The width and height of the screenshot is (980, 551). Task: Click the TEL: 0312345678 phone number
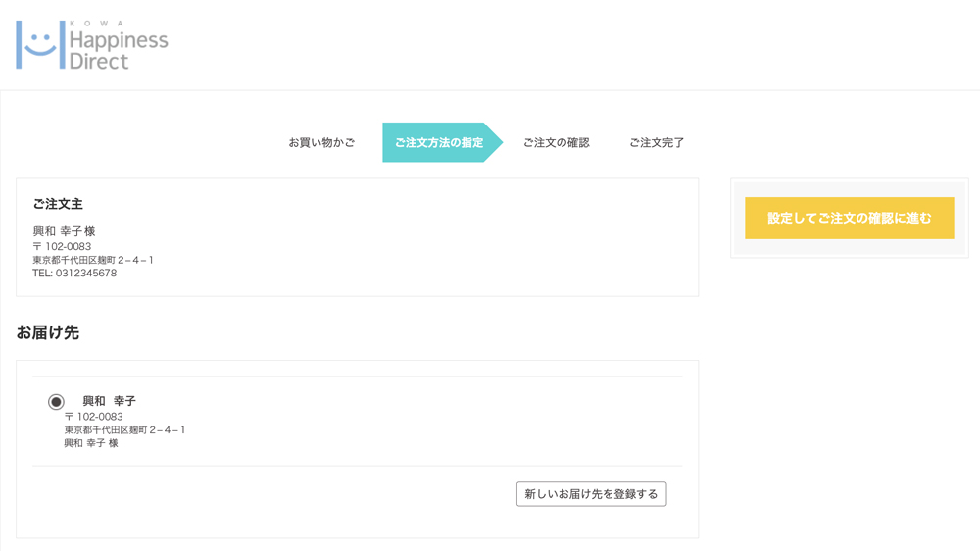(74, 274)
